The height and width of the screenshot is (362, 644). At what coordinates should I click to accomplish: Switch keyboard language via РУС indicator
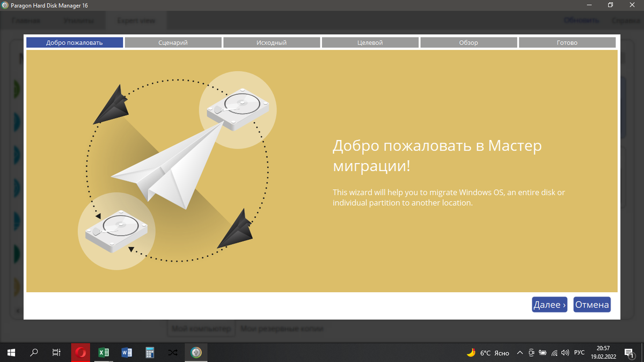point(579,352)
